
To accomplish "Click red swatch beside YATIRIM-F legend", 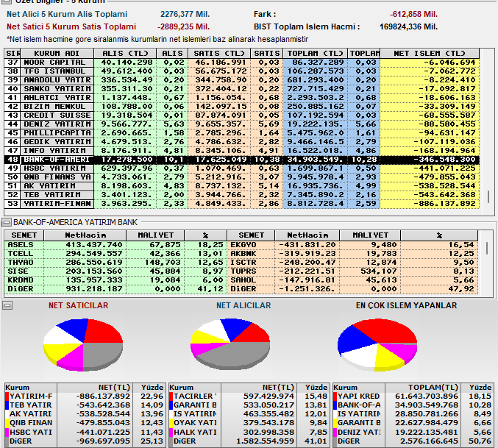I will (x=7, y=397).
